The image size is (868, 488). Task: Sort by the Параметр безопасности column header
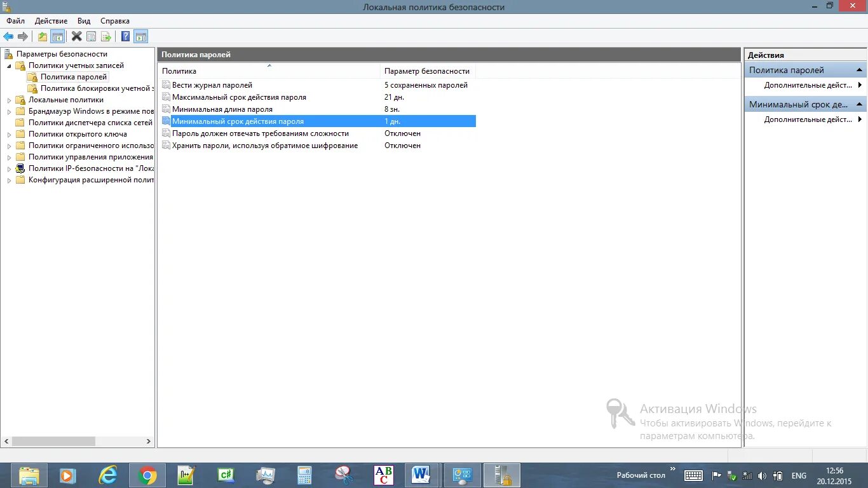click(428, 71)
